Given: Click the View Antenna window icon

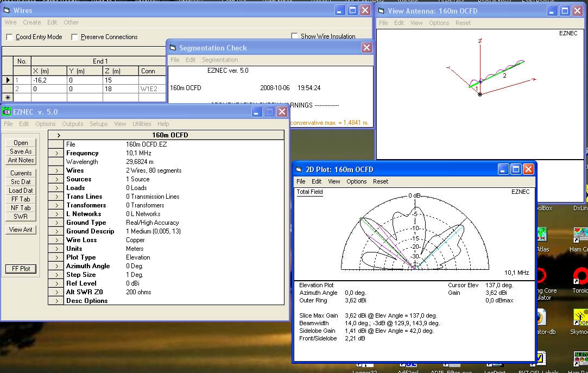Looking at the screenshot, I should pyautogui.click(x=381, y=11).
